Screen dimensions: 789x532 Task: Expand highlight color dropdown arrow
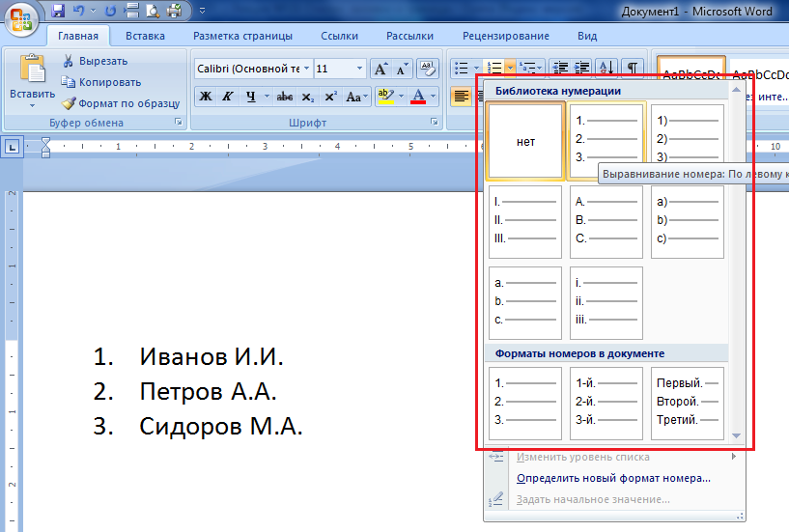401,97
